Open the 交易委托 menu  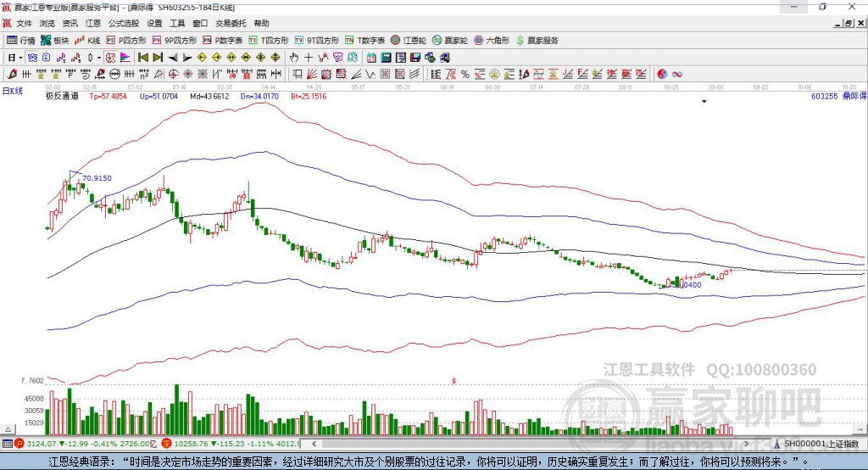(231, 23)
